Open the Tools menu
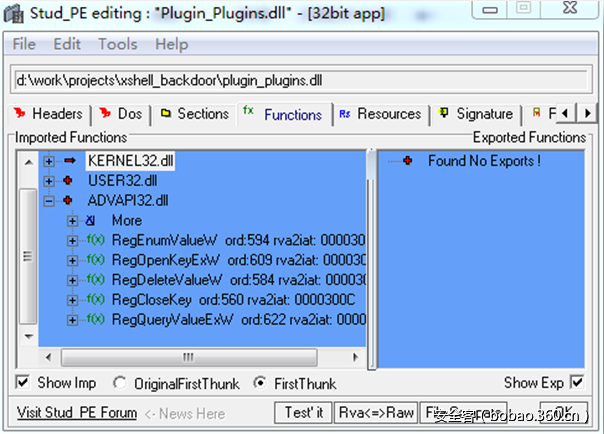This screenshot has height=434, width=604. pos(117,44)
